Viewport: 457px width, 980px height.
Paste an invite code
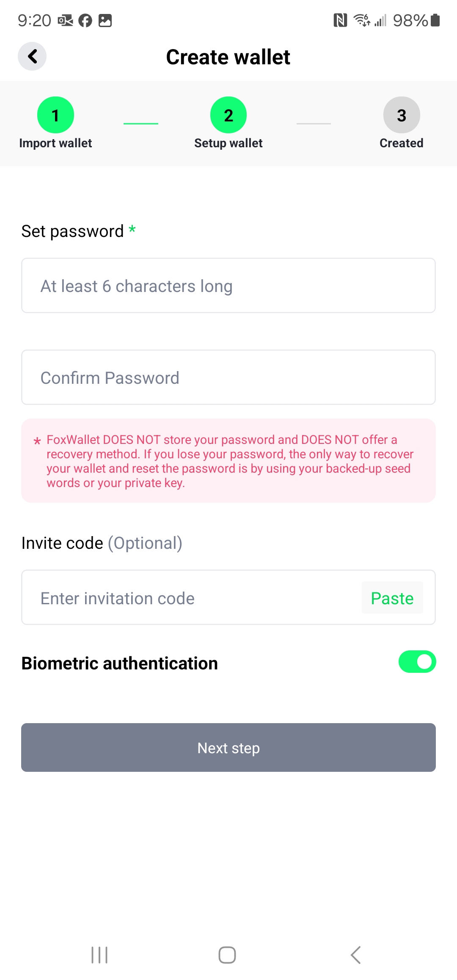[x=392, y=598]
